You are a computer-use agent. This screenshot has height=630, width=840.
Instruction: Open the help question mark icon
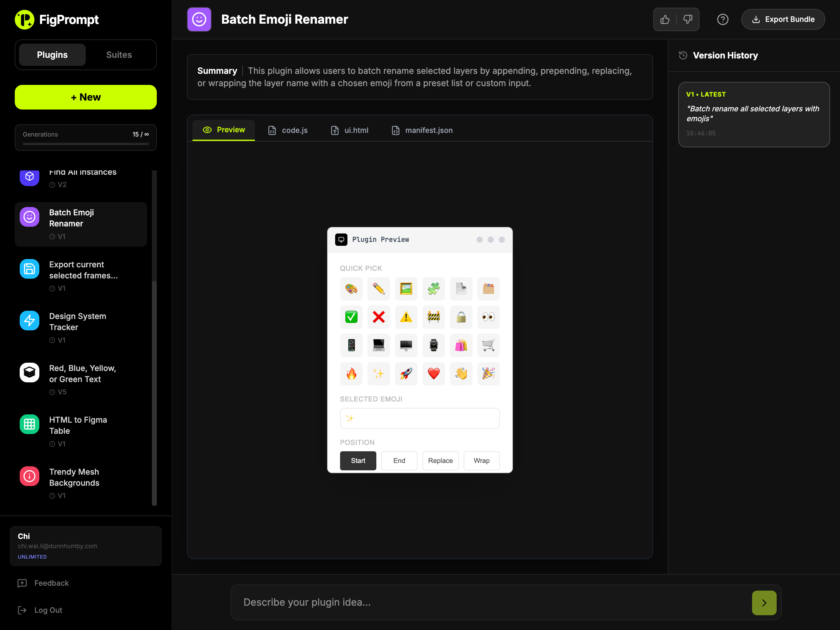[x=722, y=19]
